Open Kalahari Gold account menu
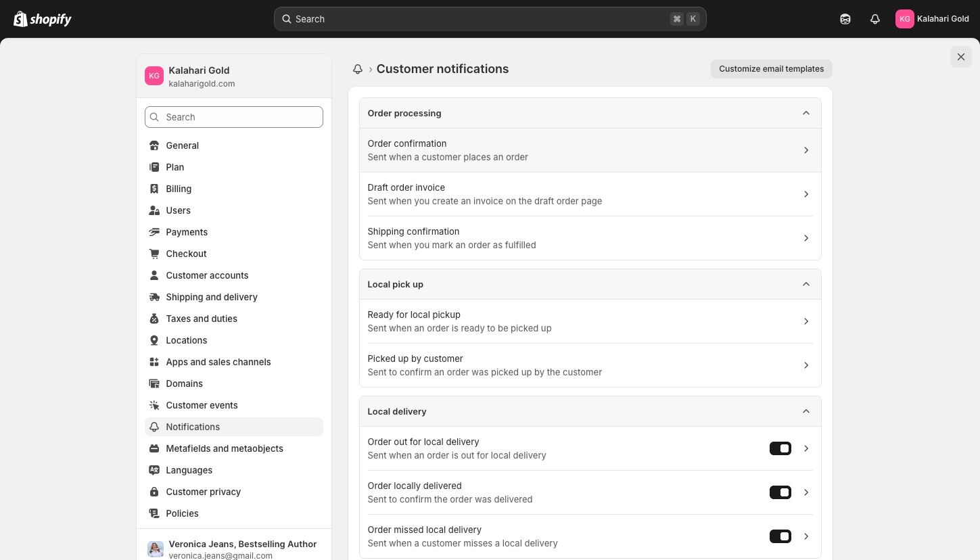This screenshot has width=980, height=560. pyautogui.click(x=932, y=19)
